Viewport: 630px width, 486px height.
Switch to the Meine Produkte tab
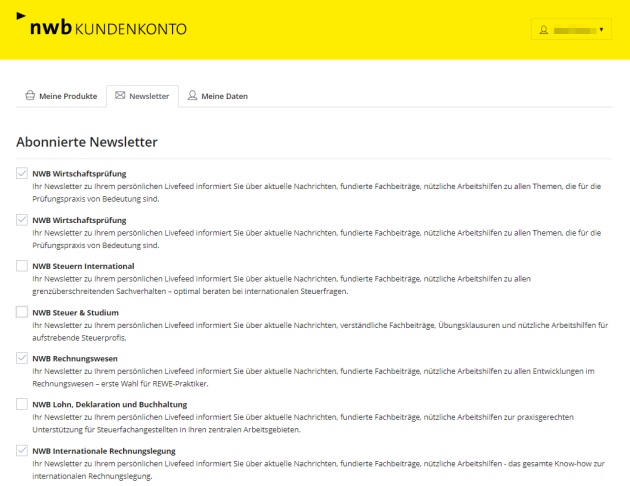(67, 96)
